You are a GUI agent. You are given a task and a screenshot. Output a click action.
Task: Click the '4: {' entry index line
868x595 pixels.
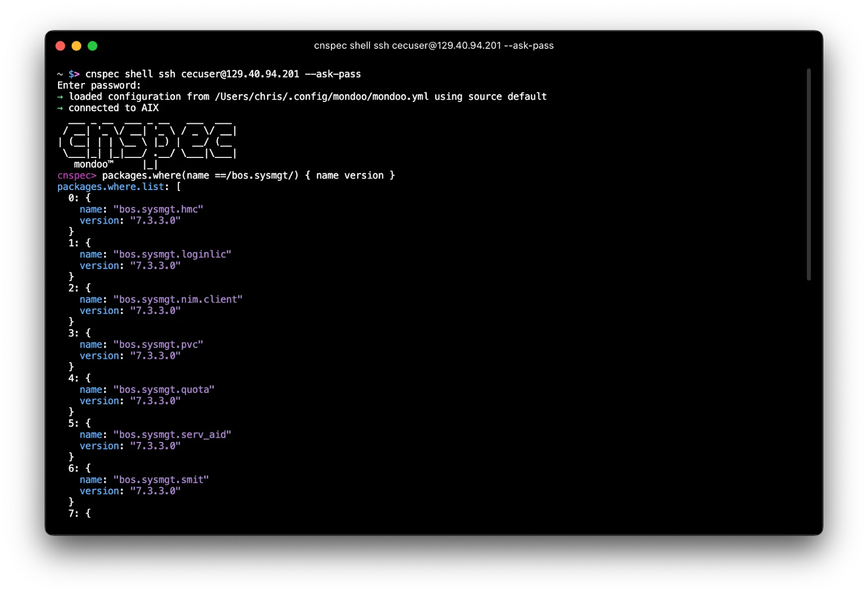point(80,378)
